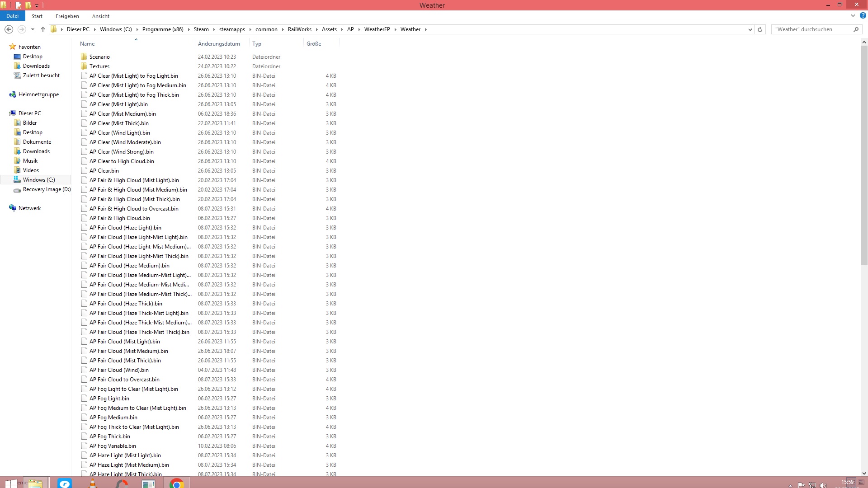The image size is (868, 488).
Task: Click the Weather search input field
Action: [811, 29]
